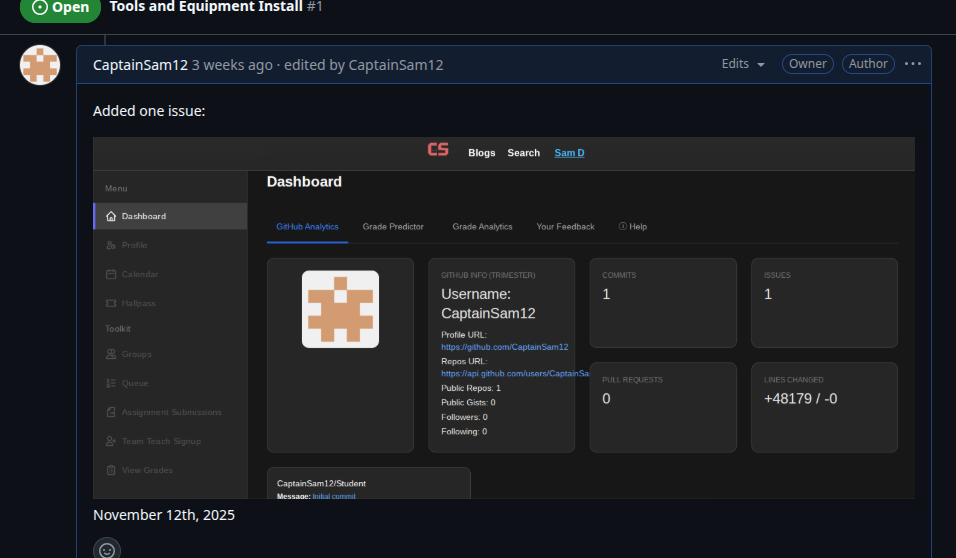Viewport: 956px width, 558px height.
Task: Add an emoji reaction with the smiley icon
Action: [107, 550]
